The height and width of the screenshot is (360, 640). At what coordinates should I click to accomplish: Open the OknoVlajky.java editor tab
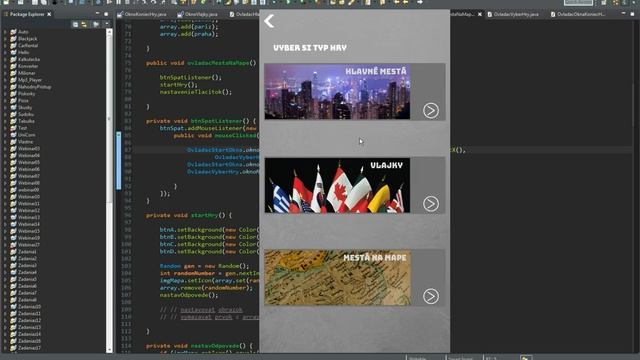pos(198,14)
